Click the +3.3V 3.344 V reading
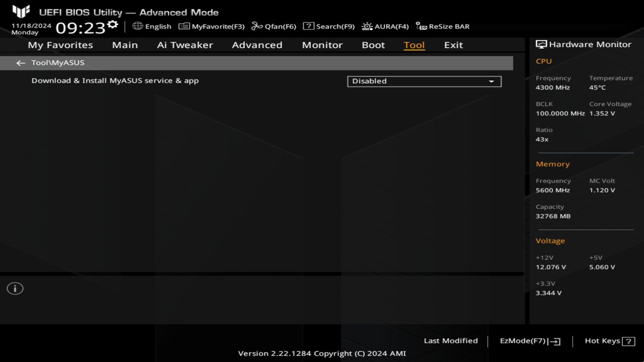The height and width of the screenshot is (362, 644). pos(549,293)
